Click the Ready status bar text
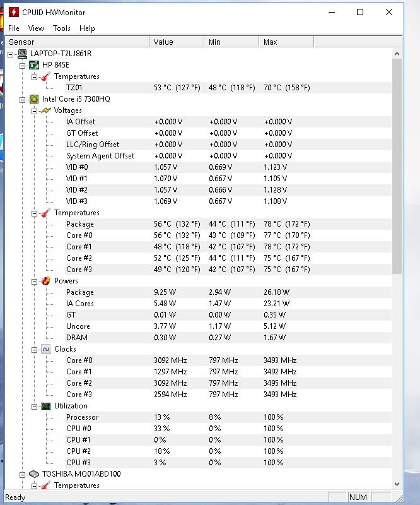 point(15,497)
